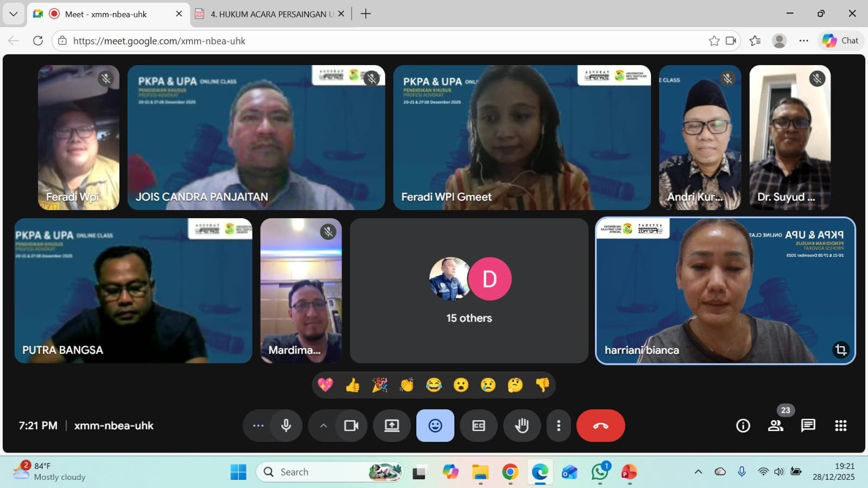Screen dimensions: 868x488
Task: Expand the video settings chevron
Action: click(324, 426)
